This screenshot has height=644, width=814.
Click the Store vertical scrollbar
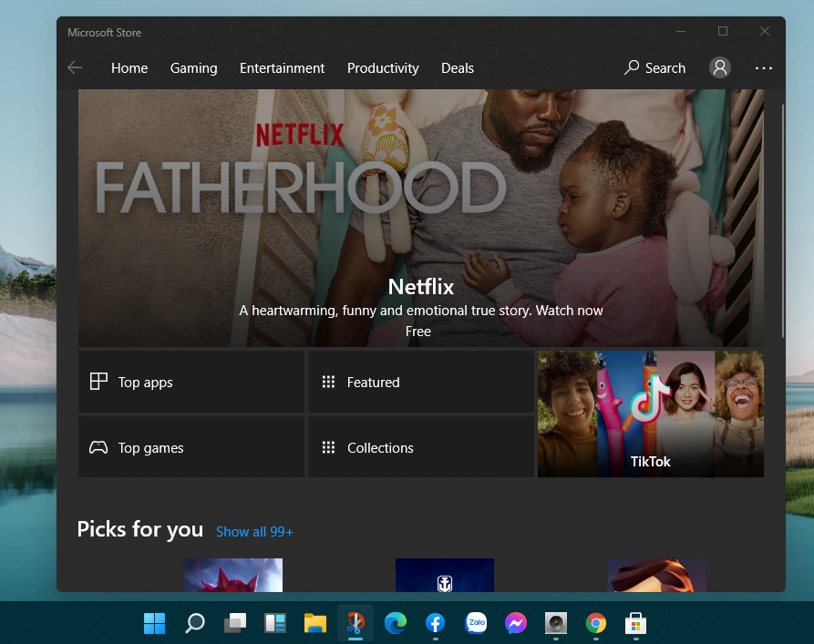click(782, 220)
